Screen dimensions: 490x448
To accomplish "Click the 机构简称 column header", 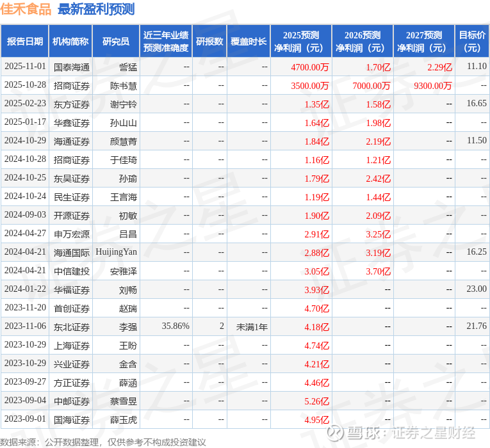I will 70,41.
